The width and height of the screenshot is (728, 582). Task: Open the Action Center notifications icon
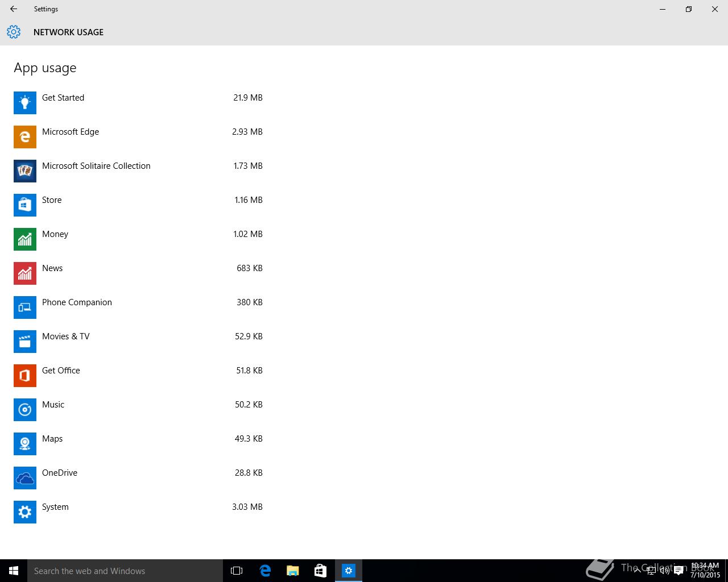[x=679, y=571]
